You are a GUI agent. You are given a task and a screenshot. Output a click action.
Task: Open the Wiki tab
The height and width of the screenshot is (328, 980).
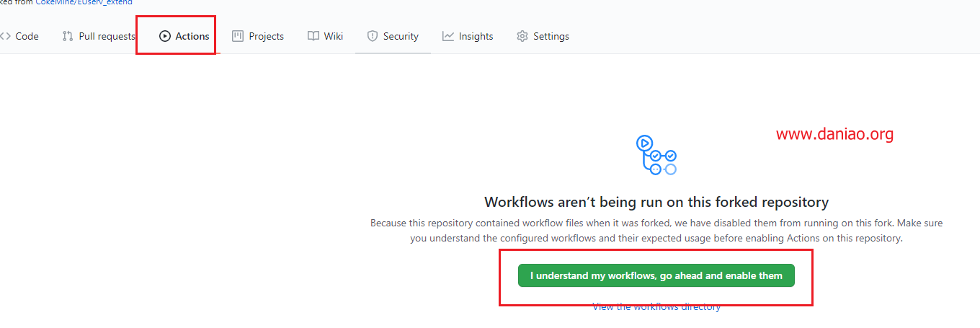pyautogui.click(x=325, y=36)
